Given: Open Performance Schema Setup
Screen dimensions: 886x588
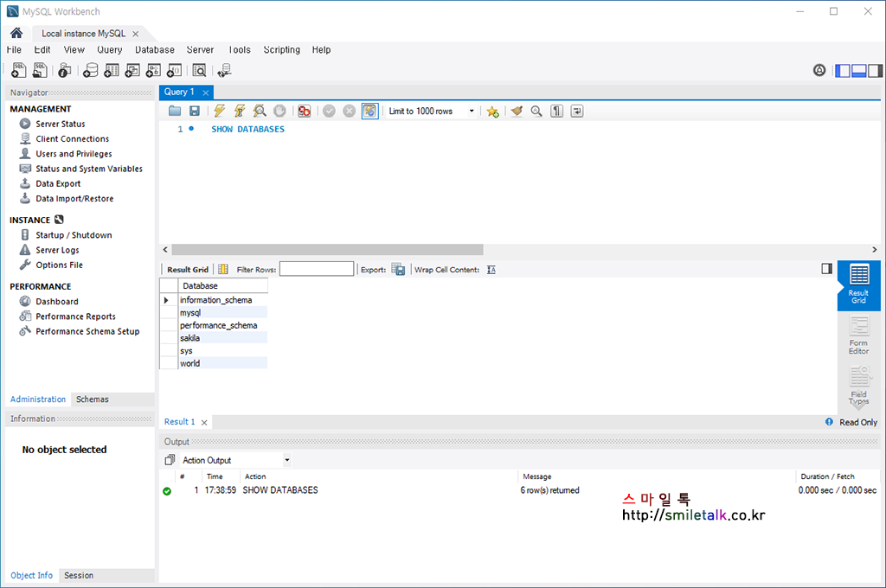Looking at the screenshot, I should tap(87, 331).
